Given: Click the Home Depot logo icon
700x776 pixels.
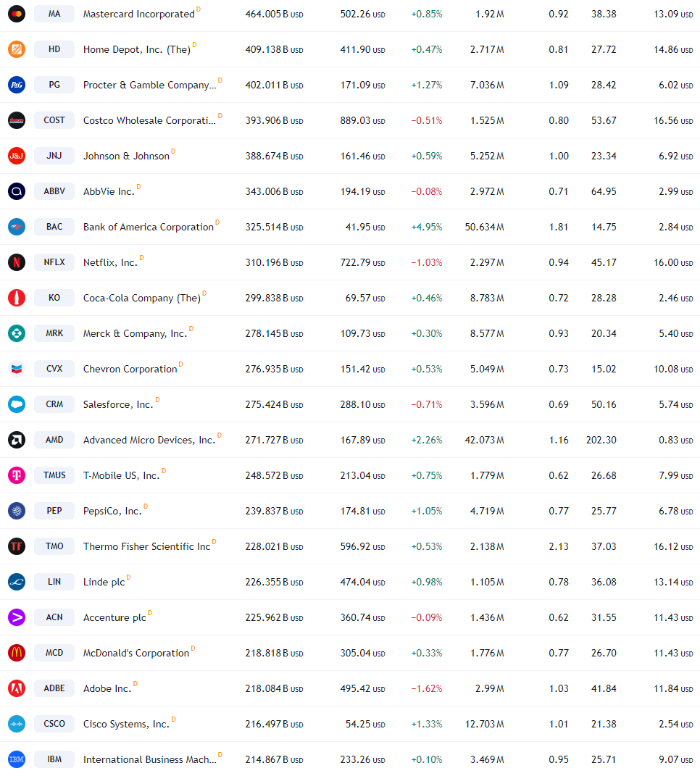Looking at the screenshot, I should [x=17, y=49].
